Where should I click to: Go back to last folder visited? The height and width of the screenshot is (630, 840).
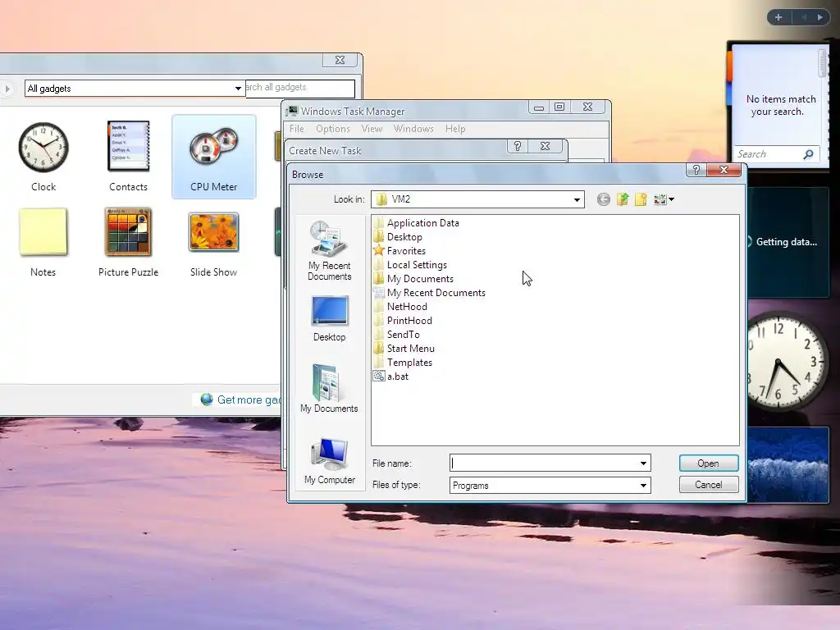point(603,199)
